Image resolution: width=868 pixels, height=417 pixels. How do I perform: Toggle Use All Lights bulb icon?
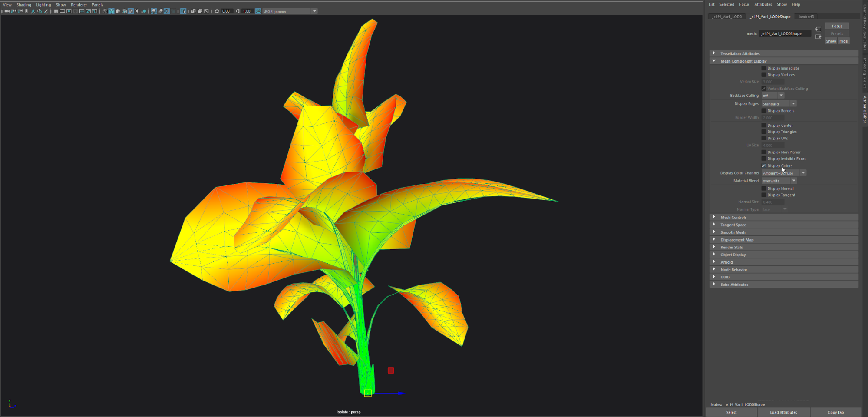pyautogui.click(x=137, y=11)
